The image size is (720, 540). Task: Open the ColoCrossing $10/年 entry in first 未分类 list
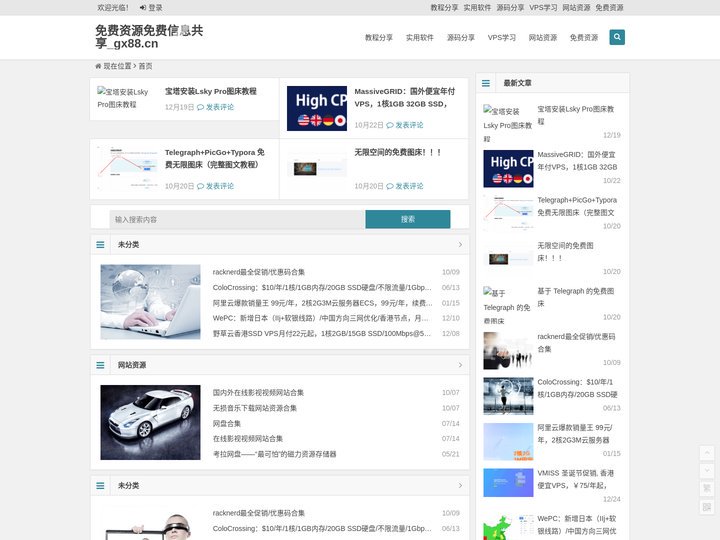pyautogui.click(x=322, y=287)
